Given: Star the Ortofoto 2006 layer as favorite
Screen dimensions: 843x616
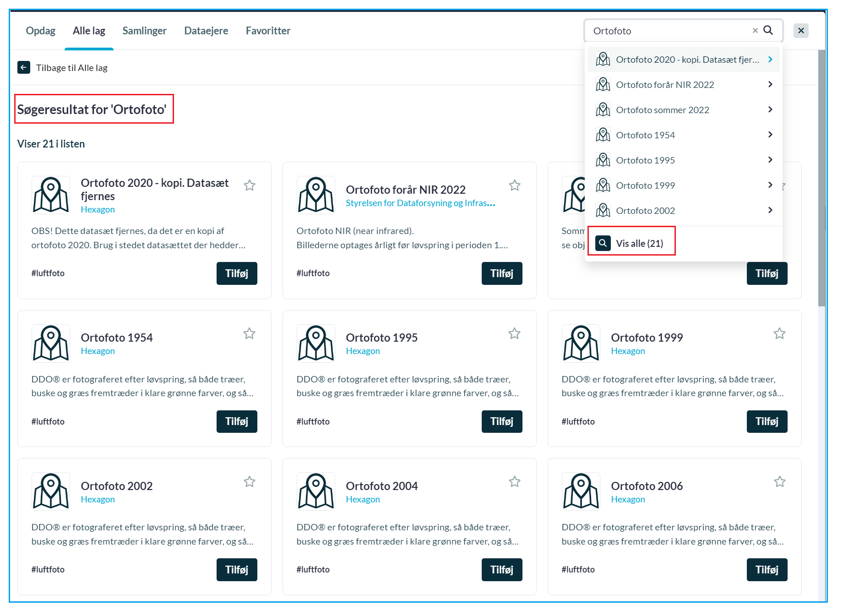Looking at the screenshot, I should point(780,482).
